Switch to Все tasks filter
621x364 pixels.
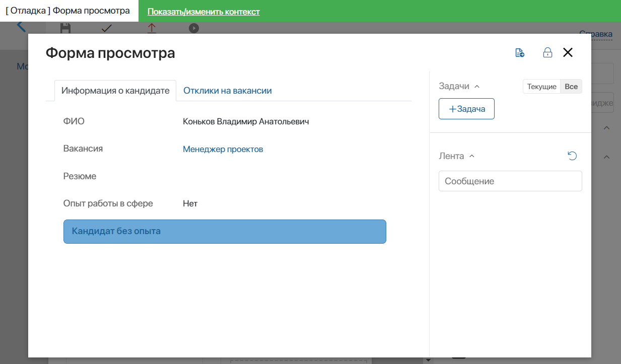point(571,87)
